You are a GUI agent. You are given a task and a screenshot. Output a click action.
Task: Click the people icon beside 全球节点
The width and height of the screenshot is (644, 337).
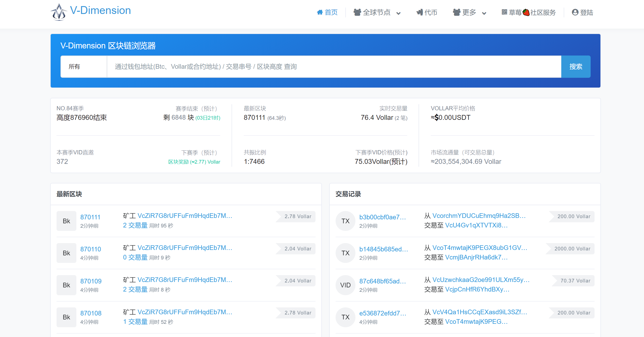[x=357, y=12]
